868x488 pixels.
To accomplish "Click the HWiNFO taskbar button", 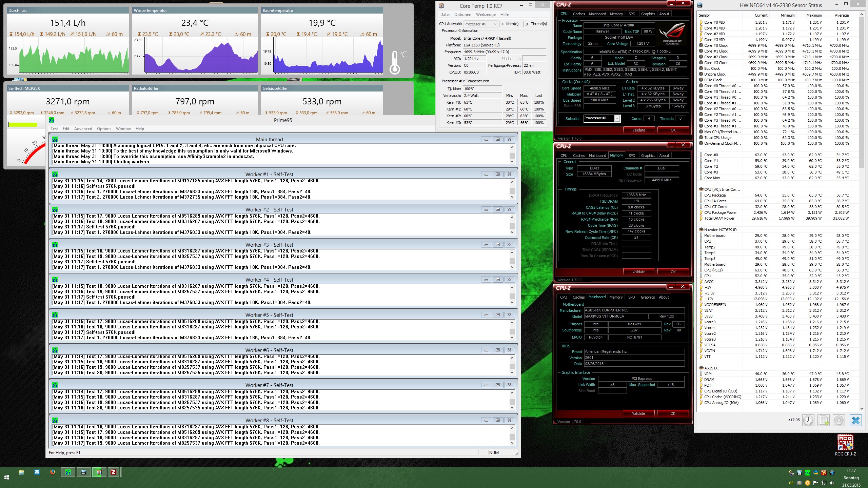I will tap(83, 472).
